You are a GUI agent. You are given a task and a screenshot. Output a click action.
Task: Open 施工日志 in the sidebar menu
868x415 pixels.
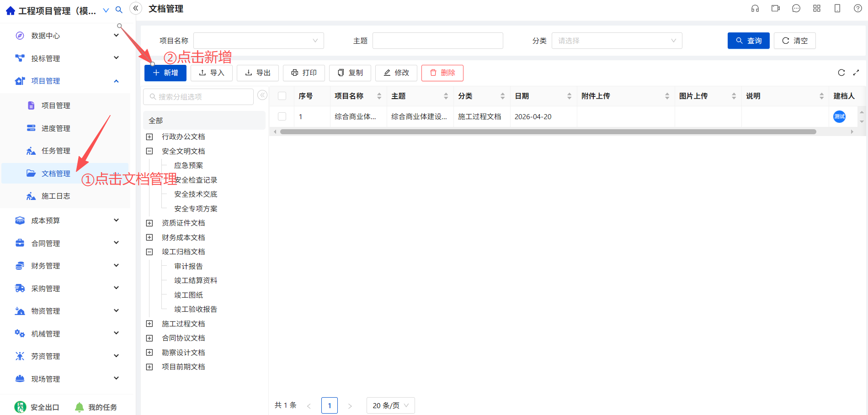(x=56, y=196)
